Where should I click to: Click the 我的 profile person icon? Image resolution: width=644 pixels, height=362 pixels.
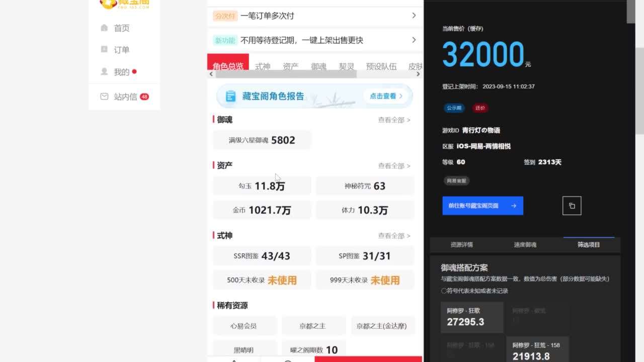click(x=104, y=72)
